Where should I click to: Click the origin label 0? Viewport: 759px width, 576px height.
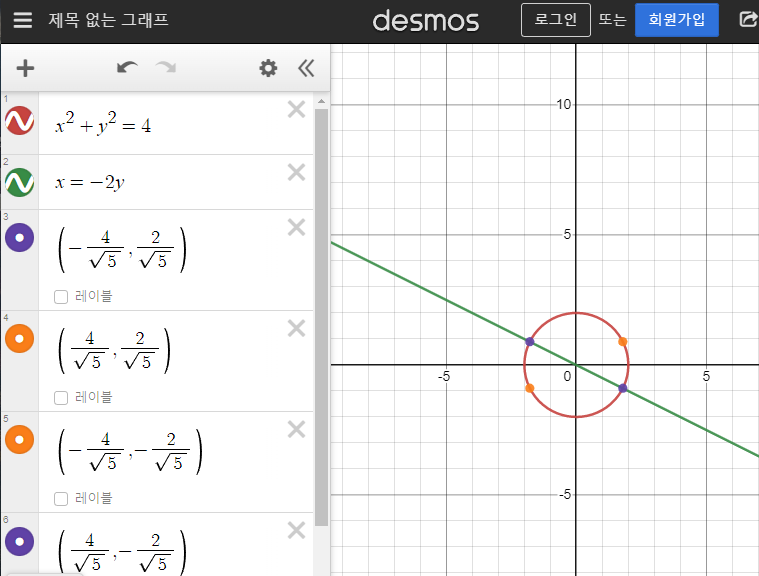pos(567,376)
